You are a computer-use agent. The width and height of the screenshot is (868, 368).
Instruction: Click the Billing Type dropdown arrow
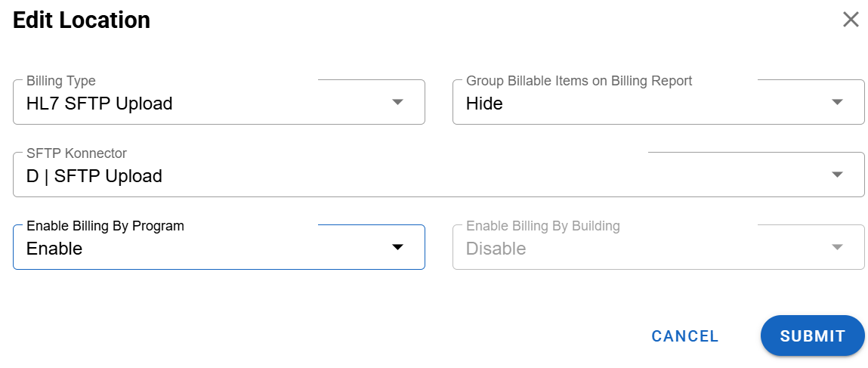coord(398,103)
